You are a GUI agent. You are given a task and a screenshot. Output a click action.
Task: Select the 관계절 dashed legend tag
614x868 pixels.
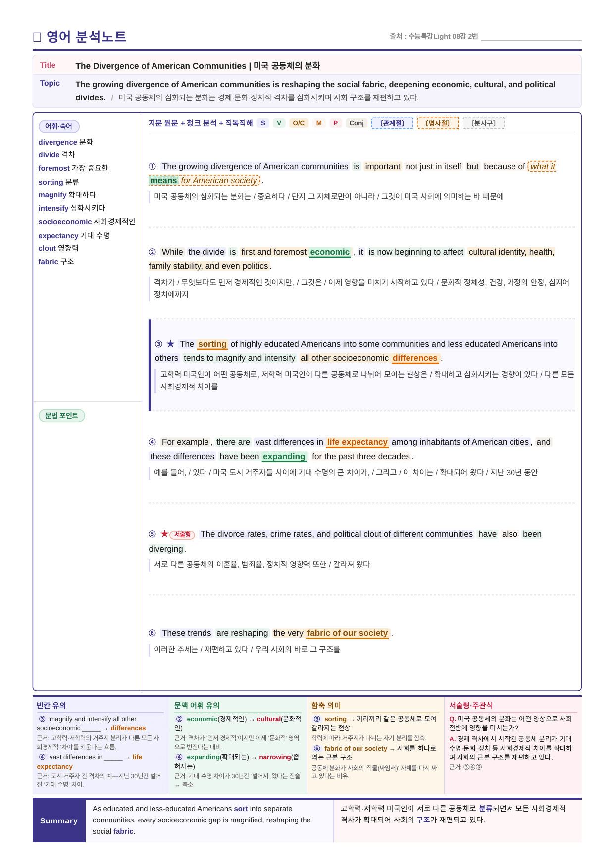click(392, 123)
